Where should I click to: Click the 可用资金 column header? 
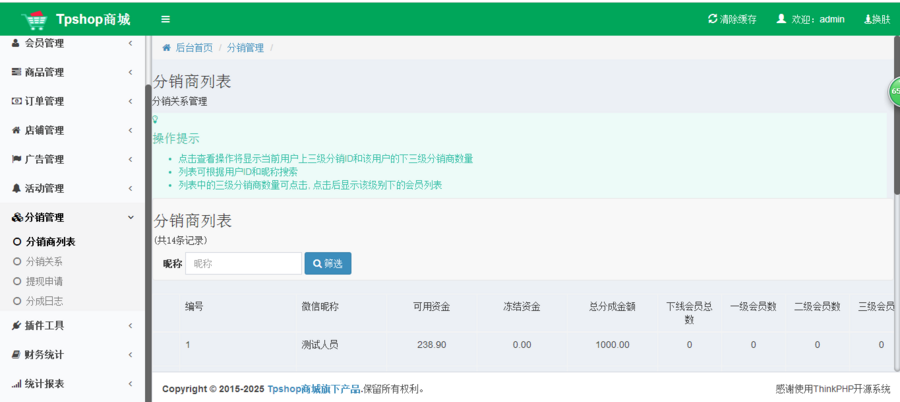point(432,307)
